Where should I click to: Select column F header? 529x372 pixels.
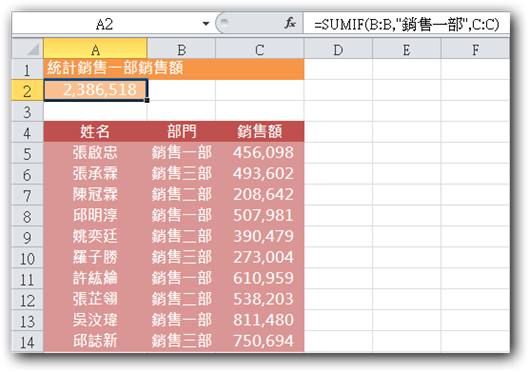click(475, 49)
